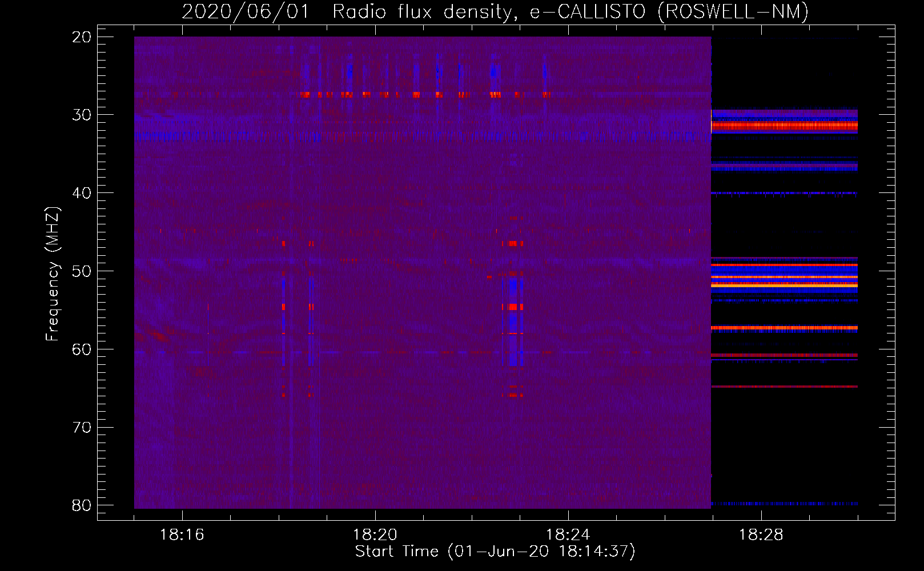The width and height of the screenshot is (924, 571).
Task: Click the 18:16 time tick label
Action: coord(182,534)
